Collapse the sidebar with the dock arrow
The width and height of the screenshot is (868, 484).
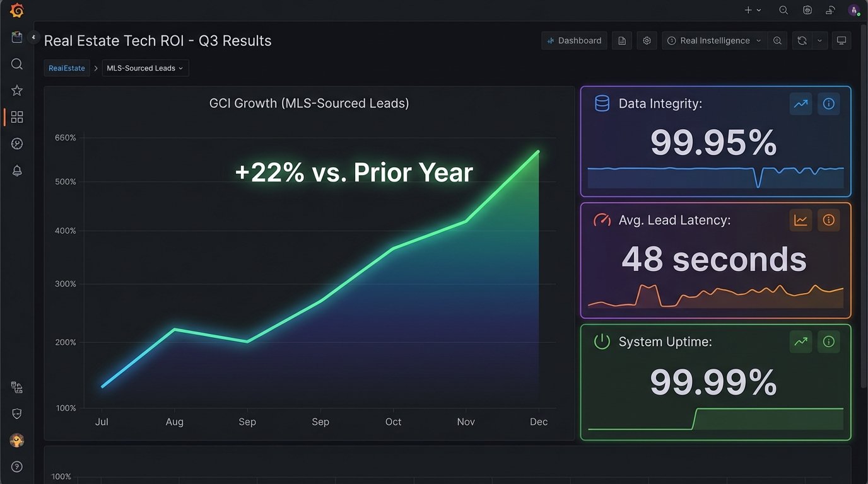(34, 37)
